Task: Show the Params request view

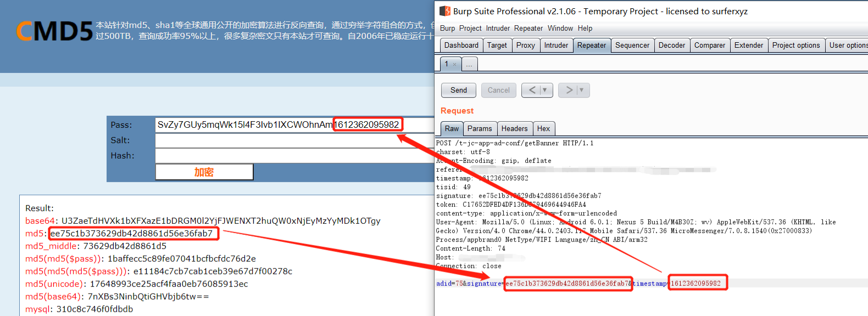Action: point(480,128)
